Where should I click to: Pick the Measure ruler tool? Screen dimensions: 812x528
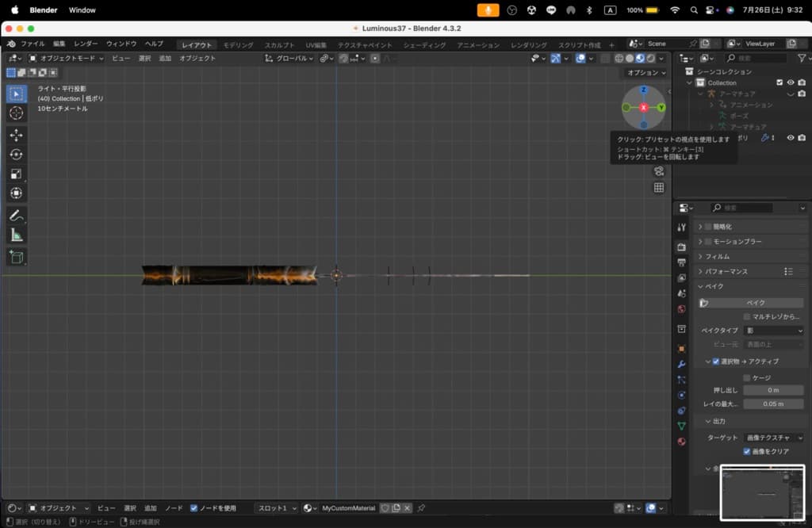(x=17, y=235)
